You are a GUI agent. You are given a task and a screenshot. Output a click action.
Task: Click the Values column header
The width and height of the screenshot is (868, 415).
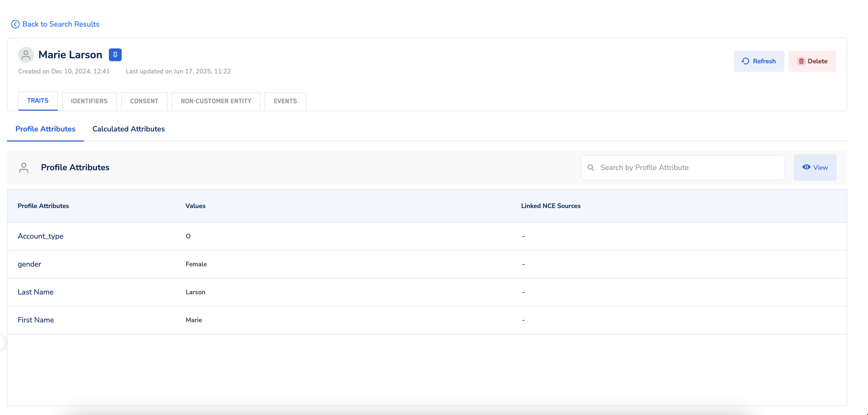click(195, 206)
